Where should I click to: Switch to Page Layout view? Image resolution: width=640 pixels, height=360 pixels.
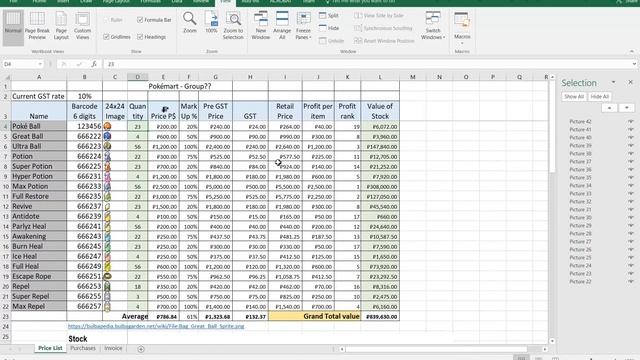coord(61,27)
